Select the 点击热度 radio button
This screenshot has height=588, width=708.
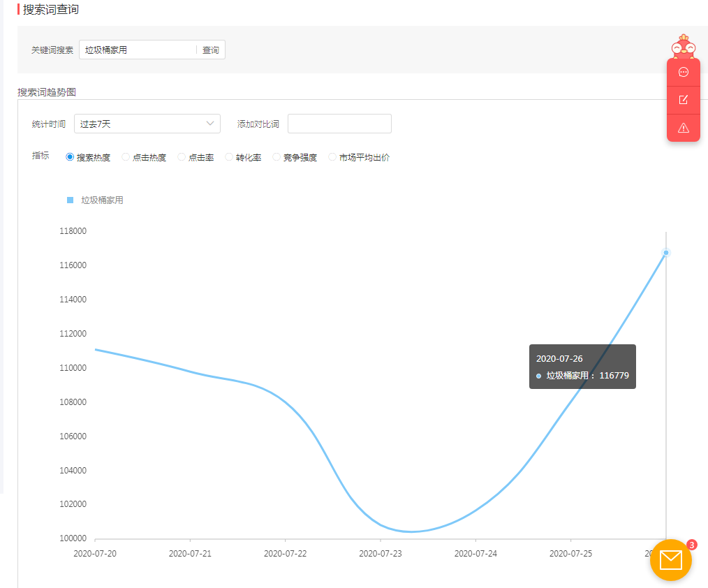point(126,157)
